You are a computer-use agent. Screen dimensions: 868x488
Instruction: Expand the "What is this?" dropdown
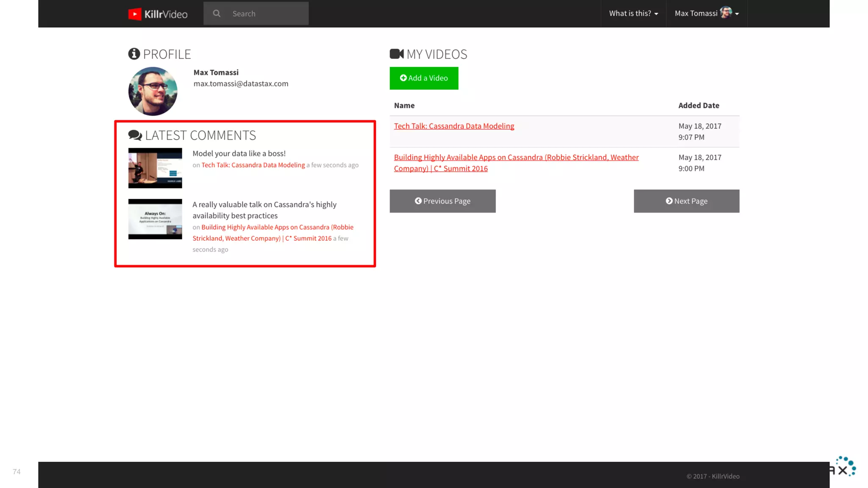633,14
